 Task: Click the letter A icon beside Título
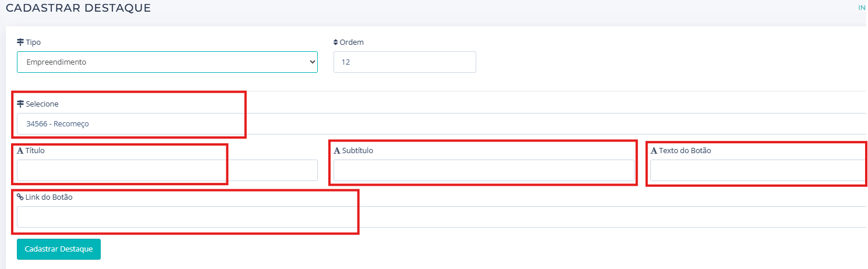pyautogui.click(x=20, y=151)
